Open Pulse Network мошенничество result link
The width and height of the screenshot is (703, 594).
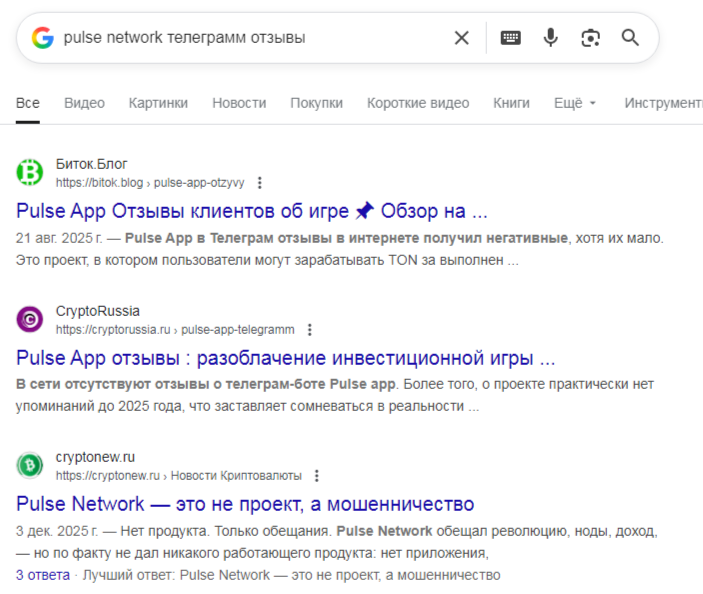pos(245,503)
